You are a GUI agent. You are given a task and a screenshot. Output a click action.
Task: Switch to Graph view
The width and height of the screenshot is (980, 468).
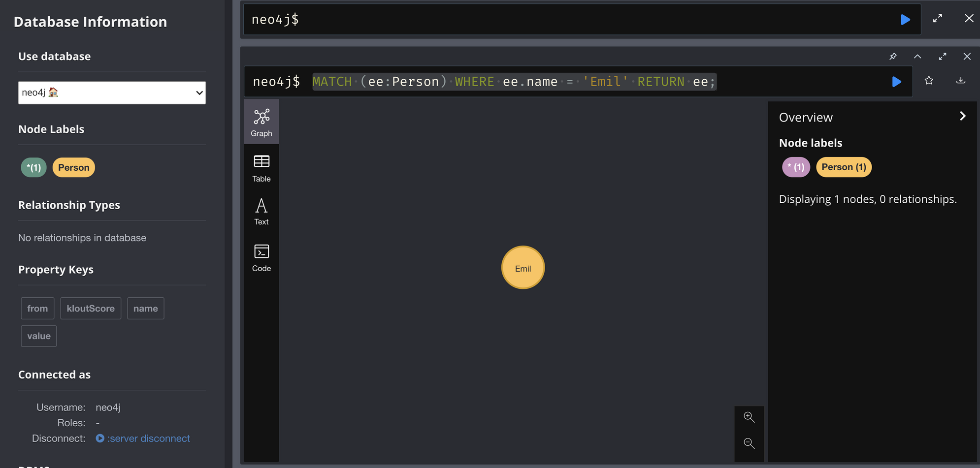261,122
